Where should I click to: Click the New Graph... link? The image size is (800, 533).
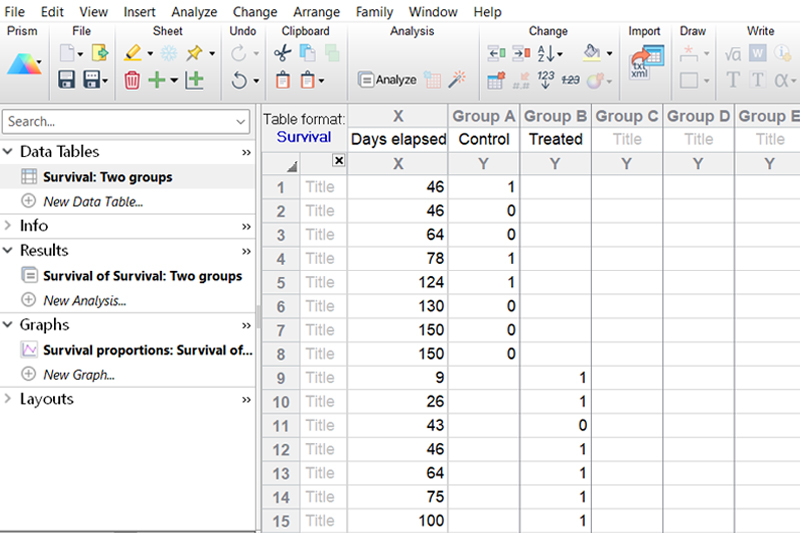[x=79, y=375]
